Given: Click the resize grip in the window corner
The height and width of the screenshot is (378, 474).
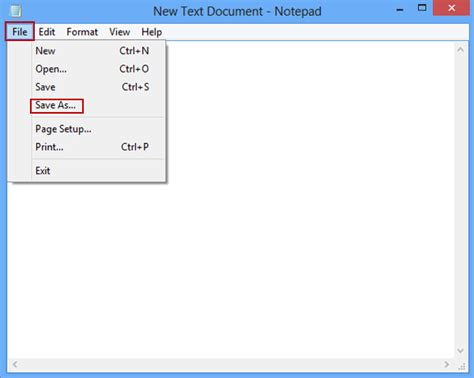Looking at the screenshot, I should pos(462,366).
